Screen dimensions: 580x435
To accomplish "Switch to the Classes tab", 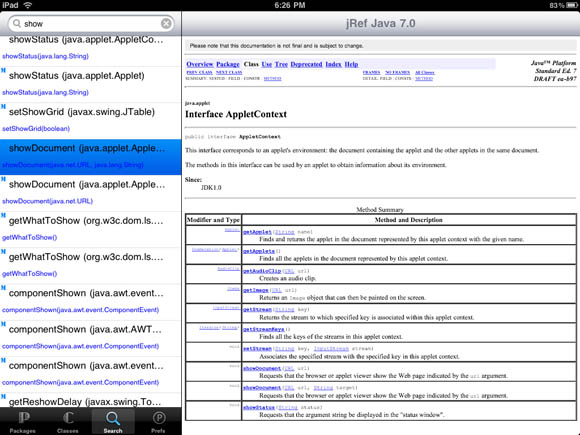I will (x=68, y=421).
